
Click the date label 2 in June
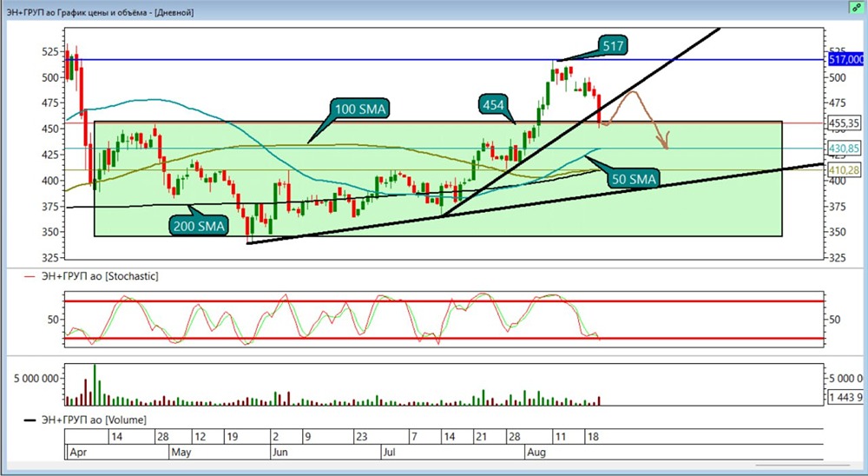point(275,437)
